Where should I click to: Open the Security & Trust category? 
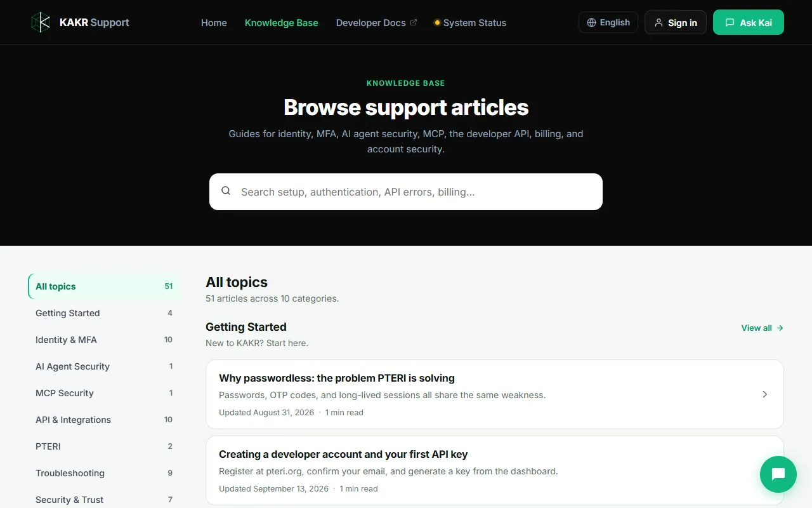tap(104, 500)
